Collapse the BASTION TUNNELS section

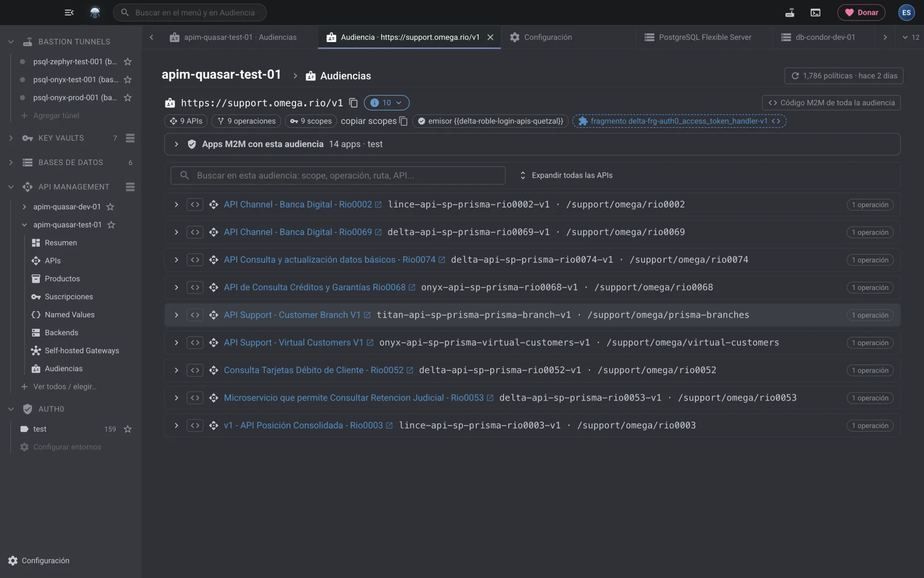click(x=11, y=42)
